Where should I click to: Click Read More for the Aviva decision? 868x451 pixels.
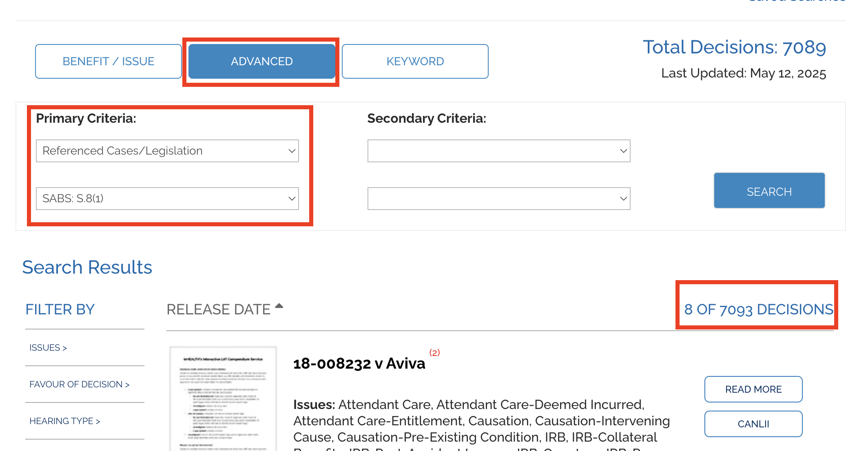point(753,389)
